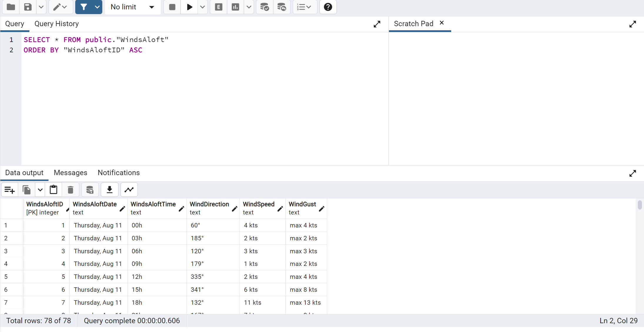Screen dimensions: 644x332
Task: Click the play/run query button
Action: [189, 7]
